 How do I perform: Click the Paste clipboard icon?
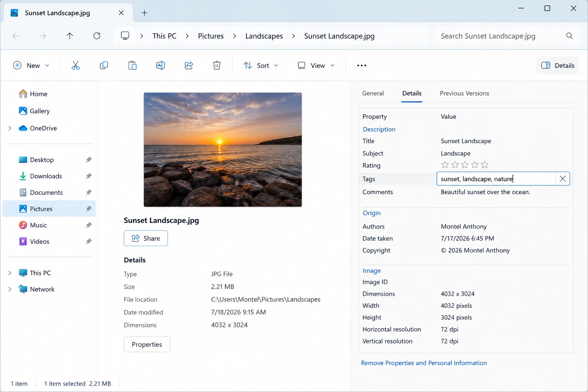(132, 65)
